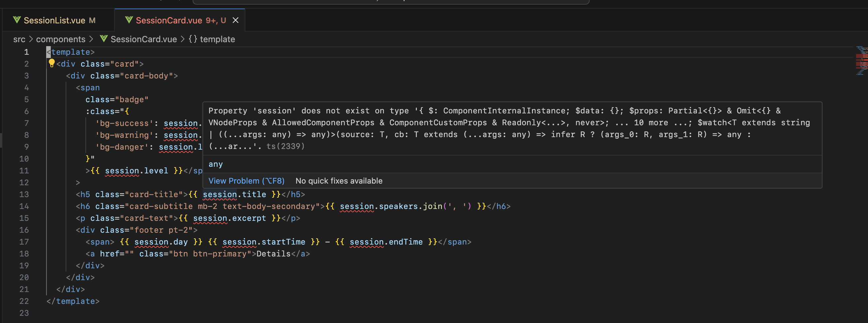Click session.level on line 11

coord(137,171)
